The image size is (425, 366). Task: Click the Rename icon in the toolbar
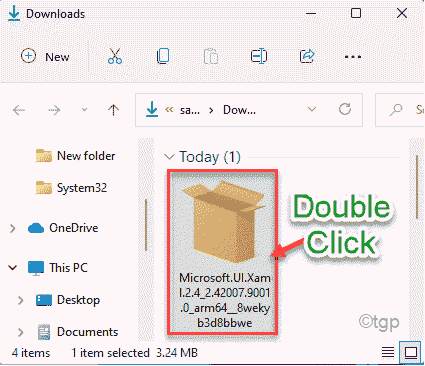coord(259,56)
